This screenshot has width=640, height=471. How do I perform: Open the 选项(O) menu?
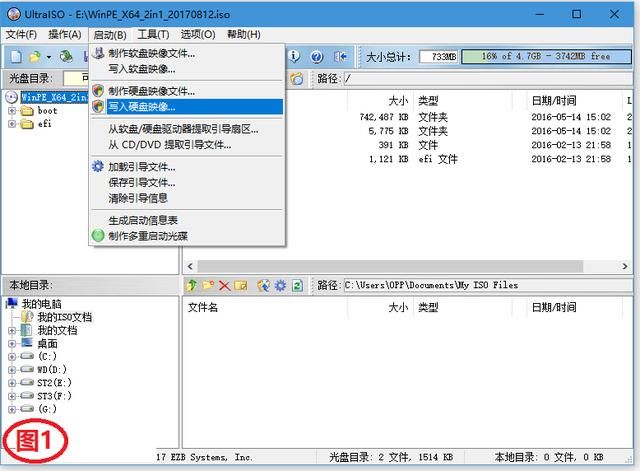198,34
